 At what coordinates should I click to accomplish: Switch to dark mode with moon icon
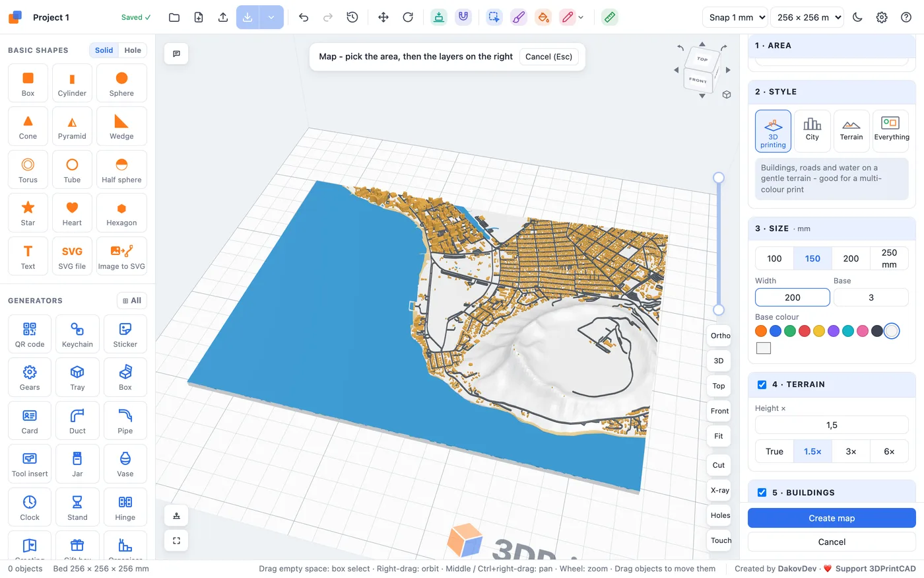pos(857,17)
